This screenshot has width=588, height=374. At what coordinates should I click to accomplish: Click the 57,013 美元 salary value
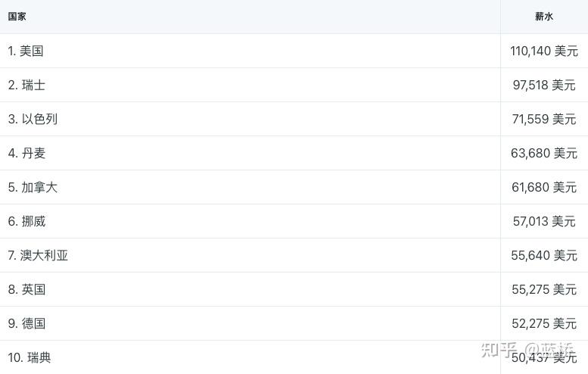tap(544, 221)
